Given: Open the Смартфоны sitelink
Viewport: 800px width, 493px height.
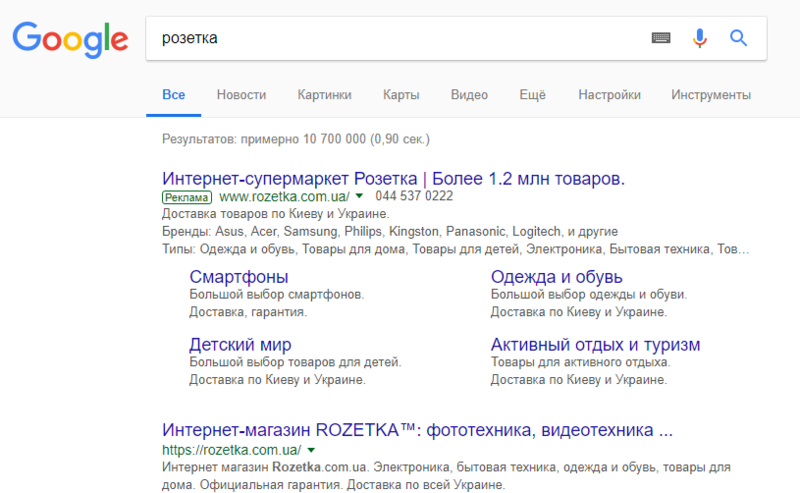Looking at the screenshot, I should click(239, 277).
